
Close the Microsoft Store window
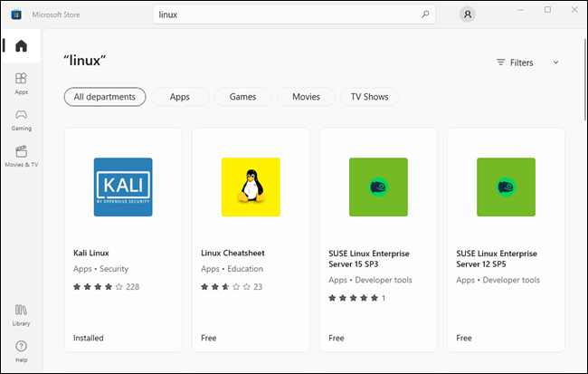pos(574,10)
